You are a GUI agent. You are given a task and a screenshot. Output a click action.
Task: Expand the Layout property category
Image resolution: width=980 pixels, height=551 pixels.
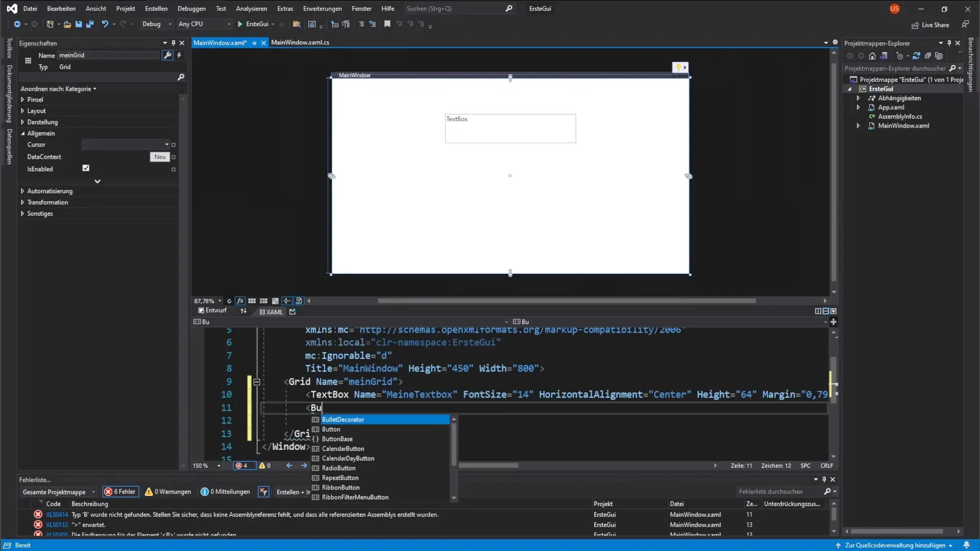(22, 111)
